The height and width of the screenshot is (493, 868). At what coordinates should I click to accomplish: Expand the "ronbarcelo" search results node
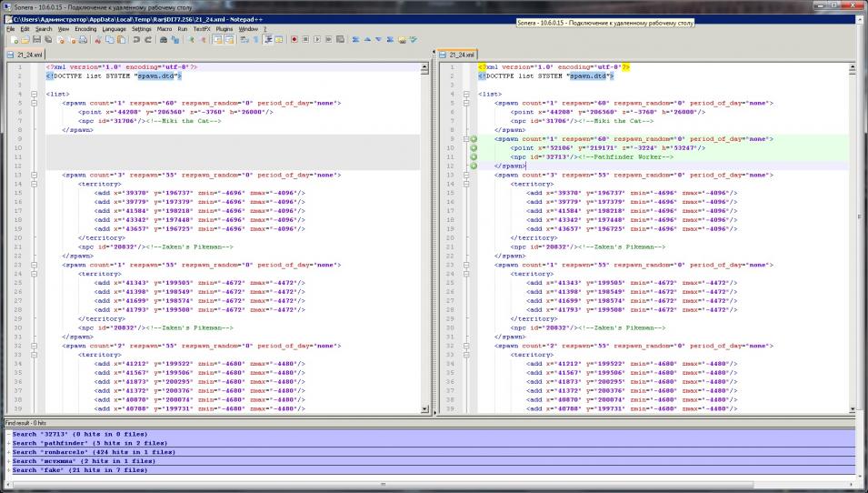(8, 452)
